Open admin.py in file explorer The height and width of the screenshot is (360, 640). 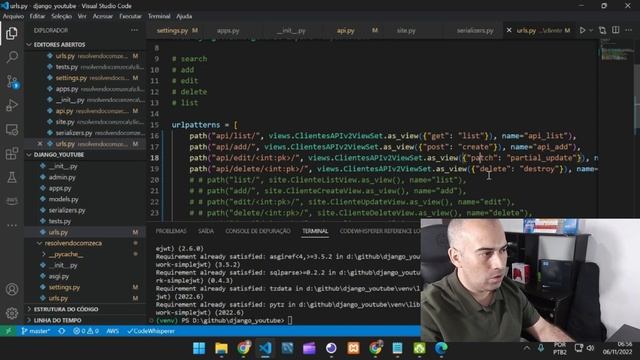[62, 177]
